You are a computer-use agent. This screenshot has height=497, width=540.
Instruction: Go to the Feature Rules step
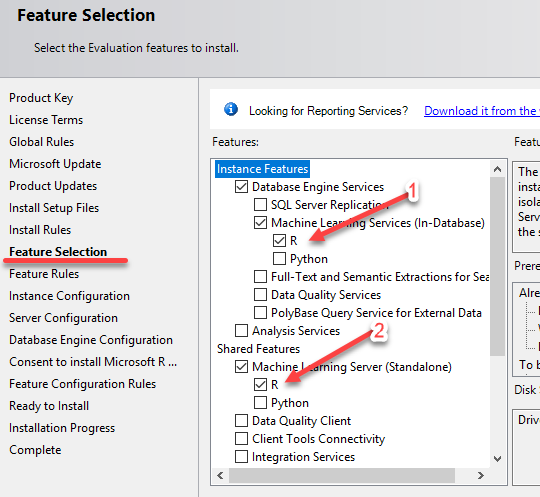[44, 274]
